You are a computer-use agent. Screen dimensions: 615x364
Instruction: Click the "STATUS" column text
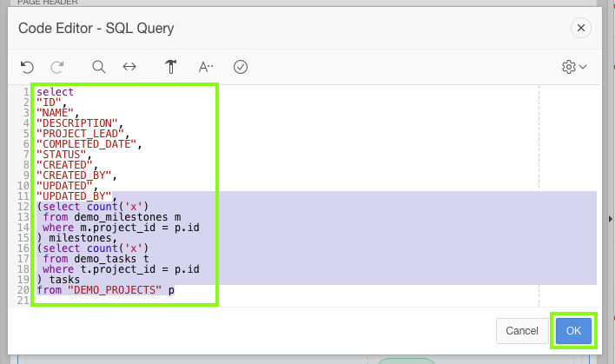coord(62,155)
